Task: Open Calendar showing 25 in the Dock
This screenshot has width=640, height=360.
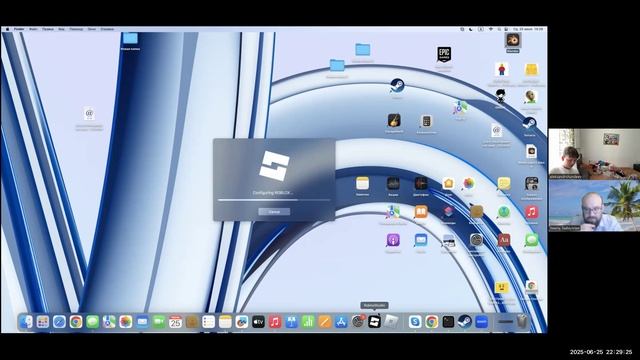Action: coord(176,322)
